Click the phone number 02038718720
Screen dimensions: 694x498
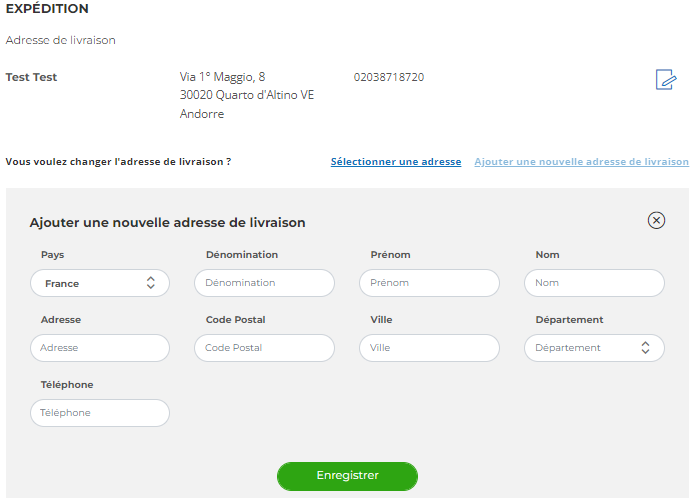[x=389, y=77]
